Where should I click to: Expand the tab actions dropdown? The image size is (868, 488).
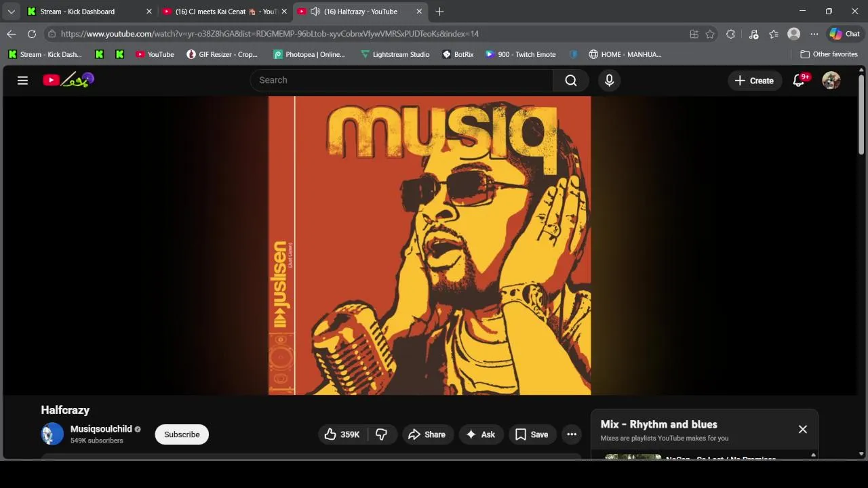click(x=11, y=12)
